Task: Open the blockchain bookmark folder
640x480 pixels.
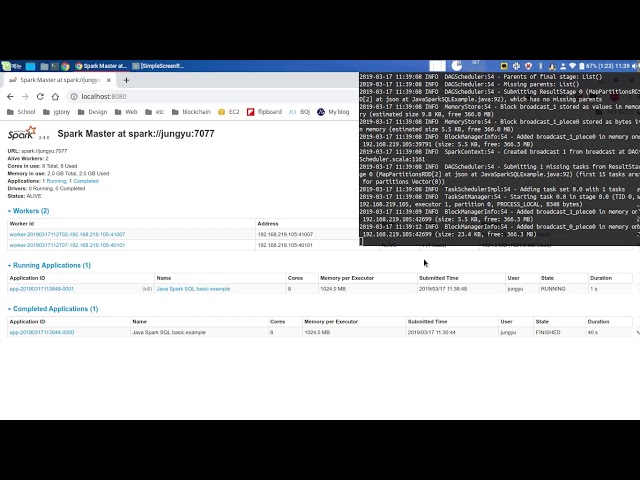Action: click(x=191, y=112)
